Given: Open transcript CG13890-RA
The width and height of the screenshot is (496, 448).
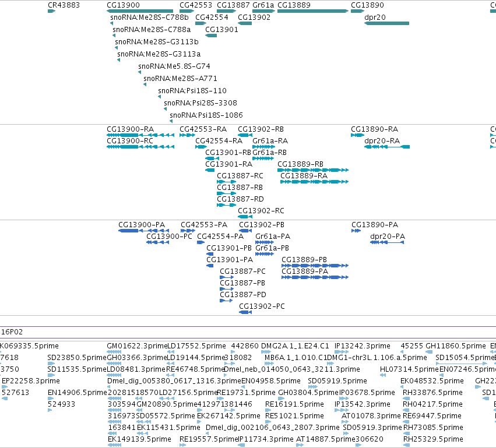Looking at the screenshot, I should (x=357, y=135).
